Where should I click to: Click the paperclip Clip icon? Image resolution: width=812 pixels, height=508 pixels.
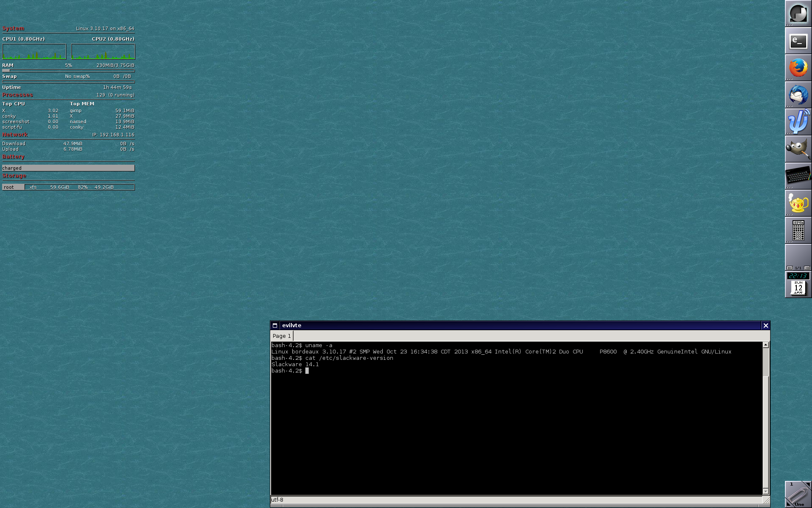pos(798,495)
